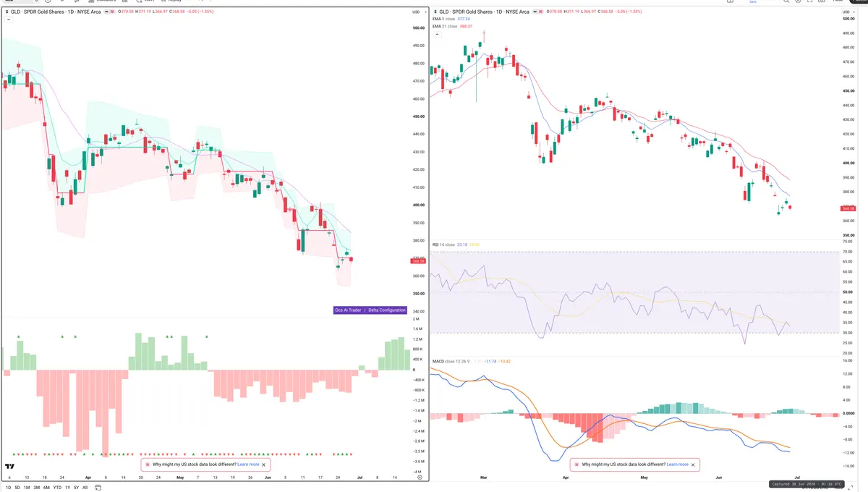The width and height of the screenshot is (868, 492).
Task: Open Learn more link in right chart notice
Action: pos(678,465)
